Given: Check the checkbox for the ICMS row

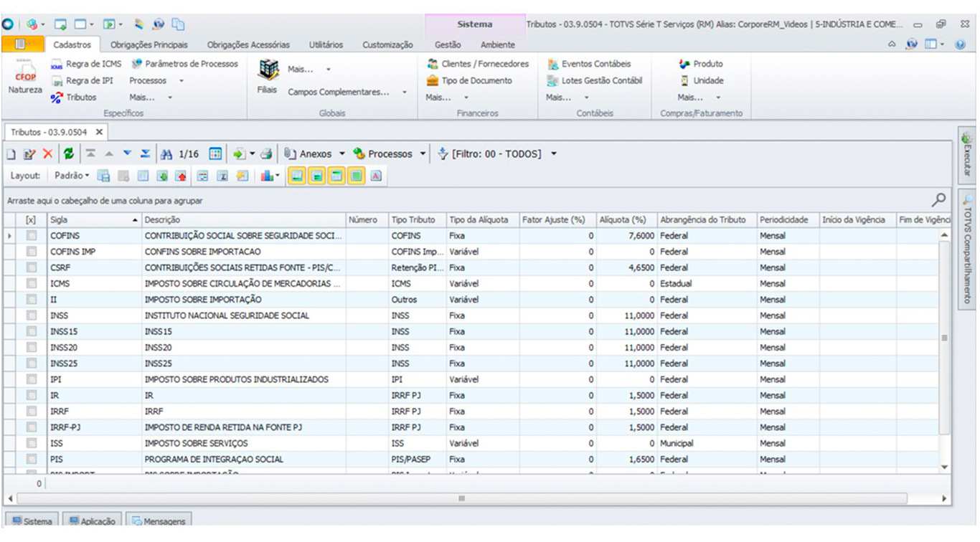Looking at the screenshot, I should (32, 284).
